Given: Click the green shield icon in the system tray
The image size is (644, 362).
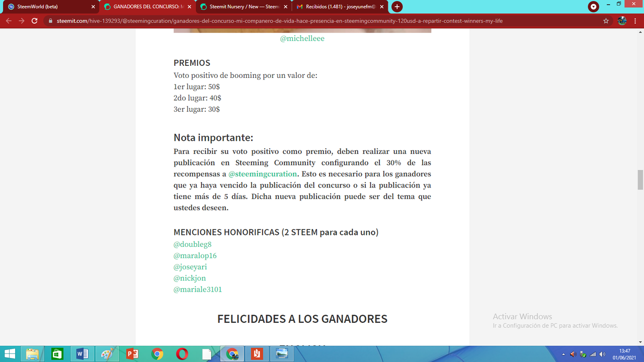Looking at the screenshot, I should click(x=583, y=354).
